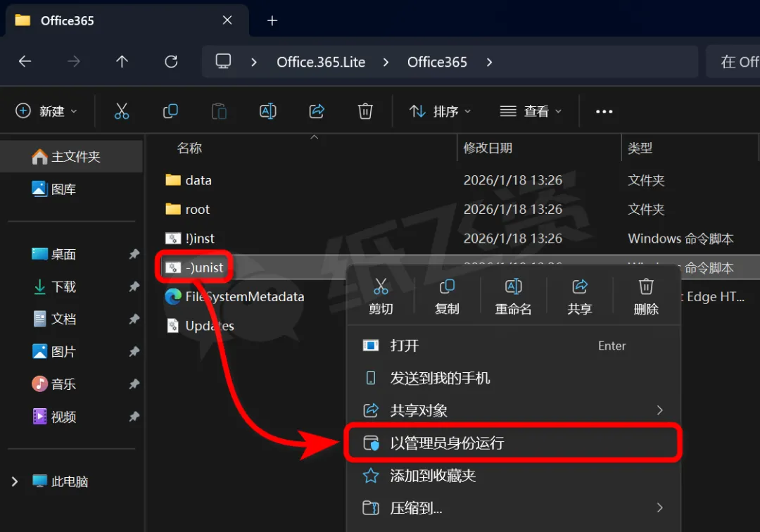Click Office365 breadcrumb segment

(437, 62)
